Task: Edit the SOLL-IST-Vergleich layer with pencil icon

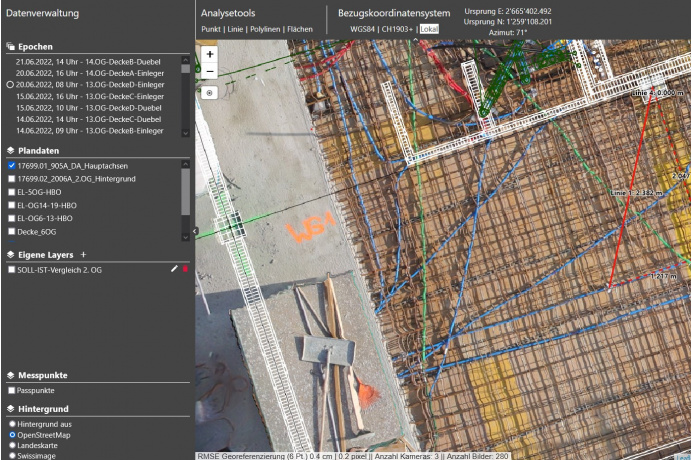Action: click(174, 270)
